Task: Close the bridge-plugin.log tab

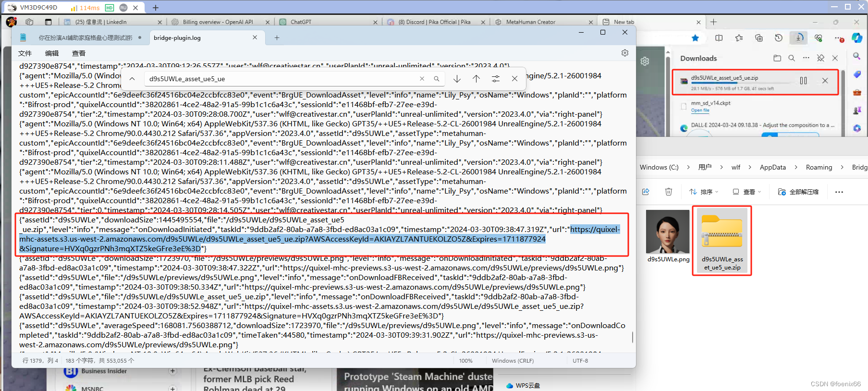Action: [255, 37]
